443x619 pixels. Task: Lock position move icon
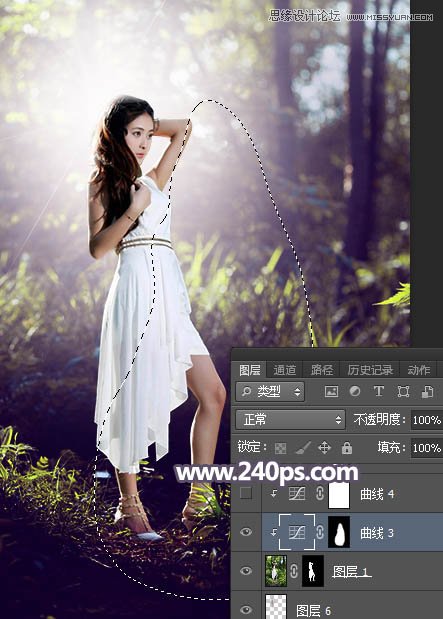click(324, 448)
